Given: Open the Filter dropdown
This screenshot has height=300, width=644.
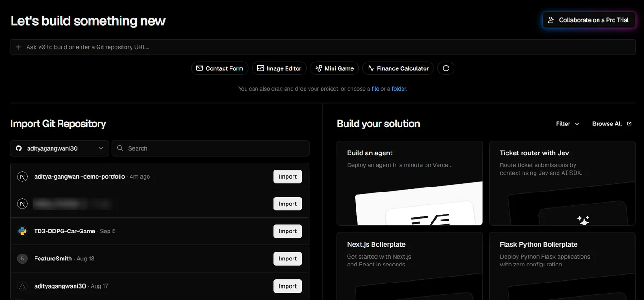Looking at the screenshot, I should [567, 124].
